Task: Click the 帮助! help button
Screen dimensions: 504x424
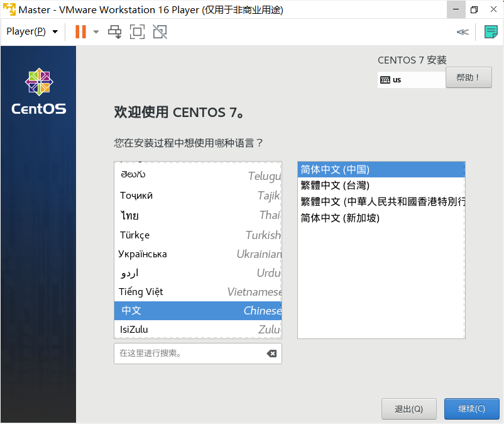Action: click(468, 77)
